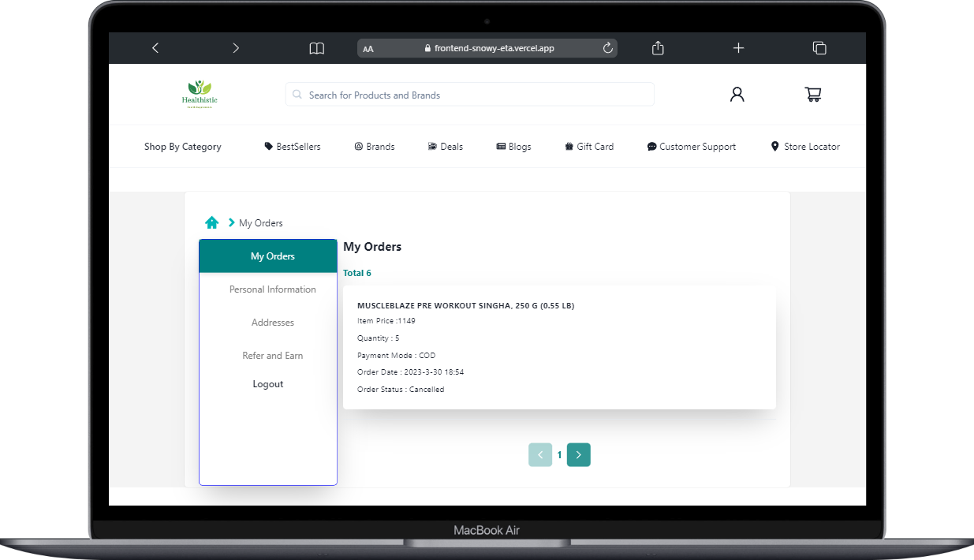Open the Deals menu item
974x560 pixels.
tap(446, 147)
